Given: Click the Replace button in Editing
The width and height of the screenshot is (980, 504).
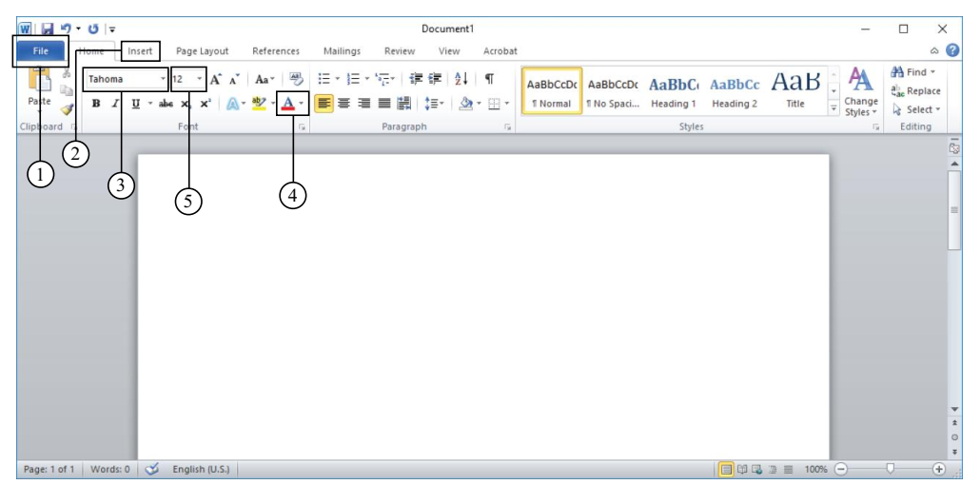Looking at the screenshot, I should pos(915,91).
